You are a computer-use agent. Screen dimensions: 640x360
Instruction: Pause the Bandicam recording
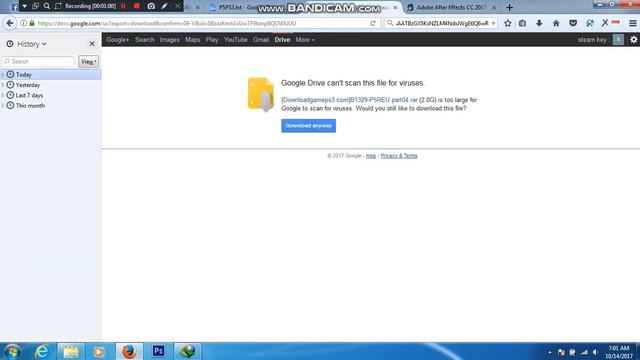[x=123, y=6]
